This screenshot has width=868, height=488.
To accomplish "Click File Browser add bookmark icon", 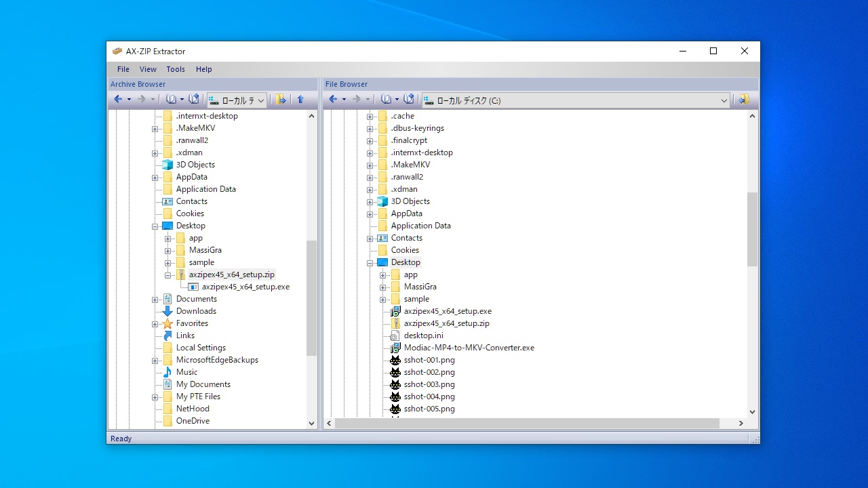I will pos(409,100).
